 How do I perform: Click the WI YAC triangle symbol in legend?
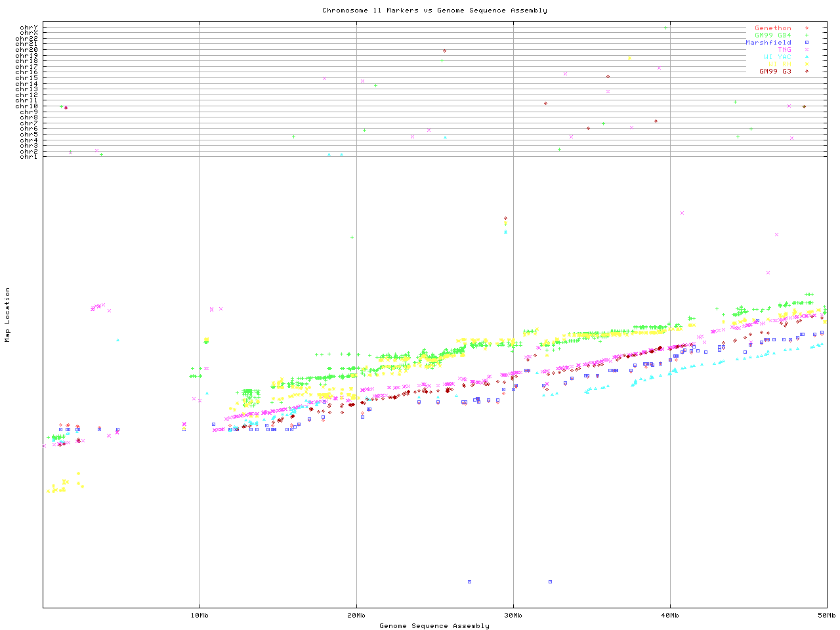[x=807, y=57]
